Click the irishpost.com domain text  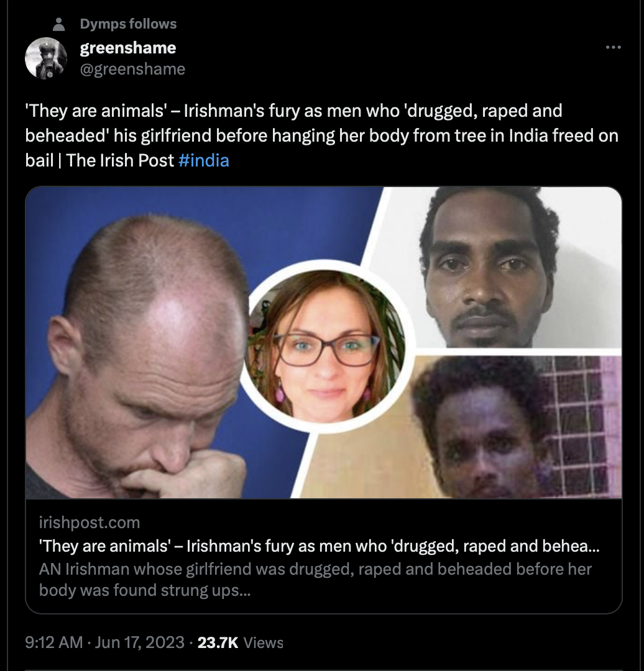point(90,523)
